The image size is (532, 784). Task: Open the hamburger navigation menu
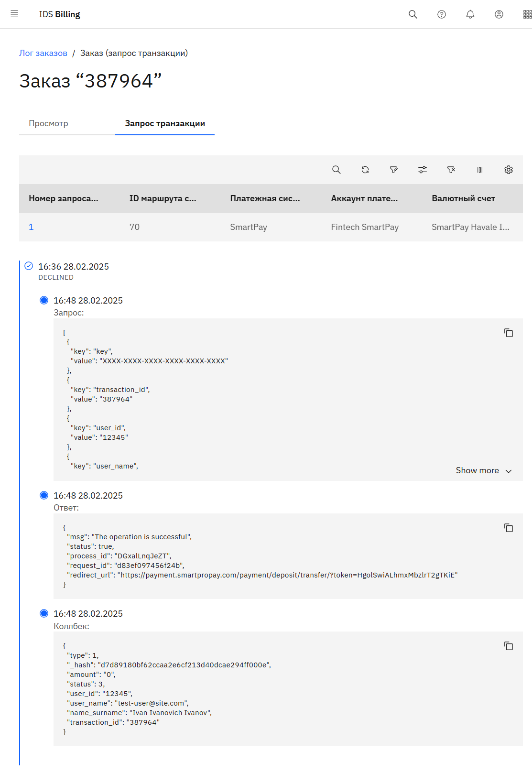(14, 14)
